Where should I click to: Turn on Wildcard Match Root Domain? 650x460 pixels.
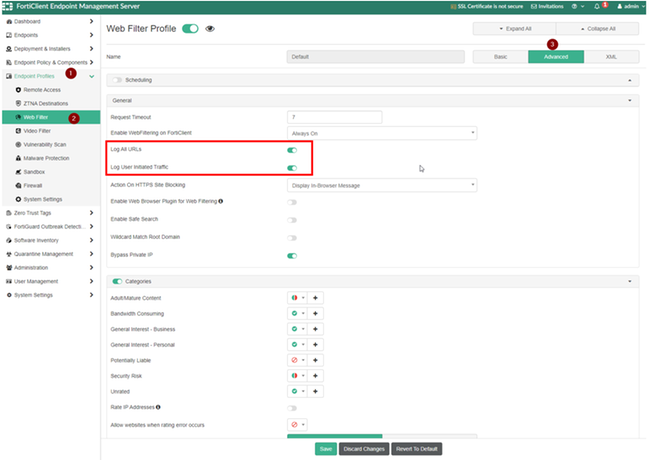pos(292,238)
